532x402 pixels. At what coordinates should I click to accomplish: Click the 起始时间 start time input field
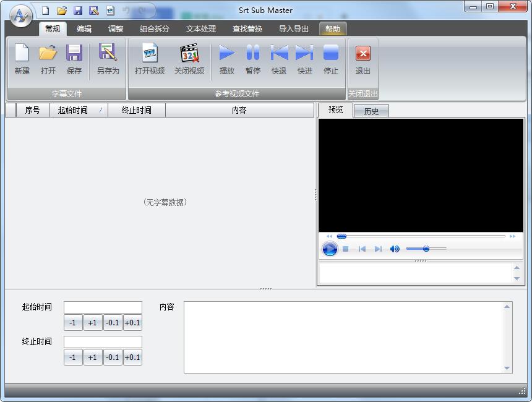coord(103,307)
